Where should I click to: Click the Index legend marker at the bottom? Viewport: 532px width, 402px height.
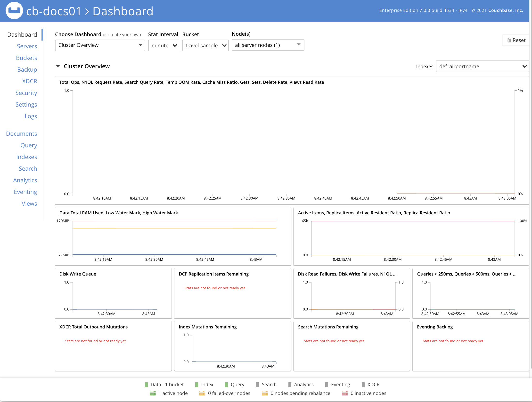point(196,384)
